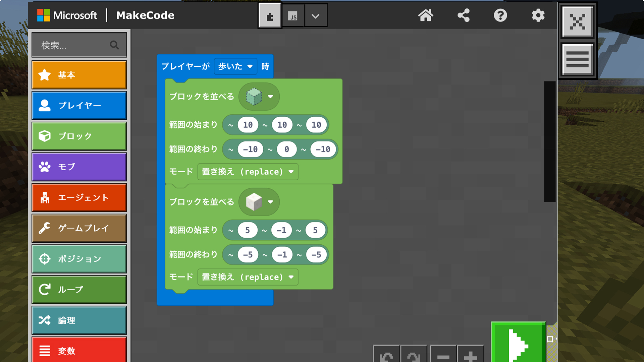Click the white cube block selector icon

tap(255, 202)
